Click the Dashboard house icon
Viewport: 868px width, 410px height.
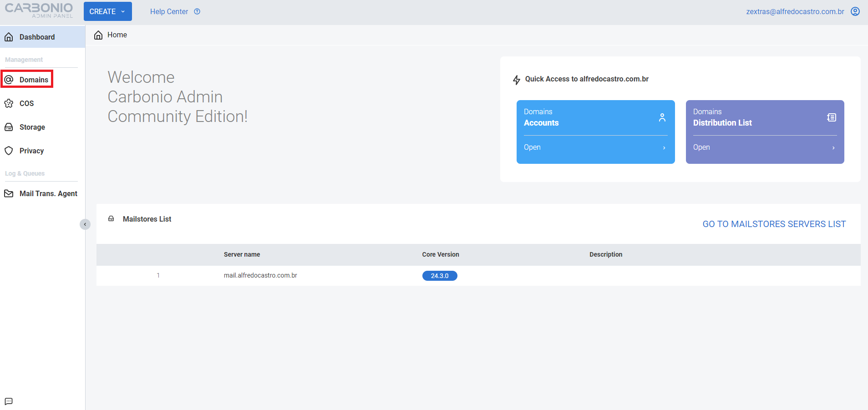(9, 37)
